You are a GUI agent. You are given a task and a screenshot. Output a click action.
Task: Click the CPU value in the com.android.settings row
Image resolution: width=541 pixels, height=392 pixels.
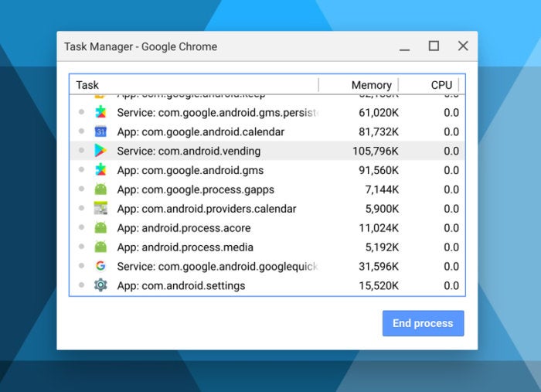click(451, 286)
